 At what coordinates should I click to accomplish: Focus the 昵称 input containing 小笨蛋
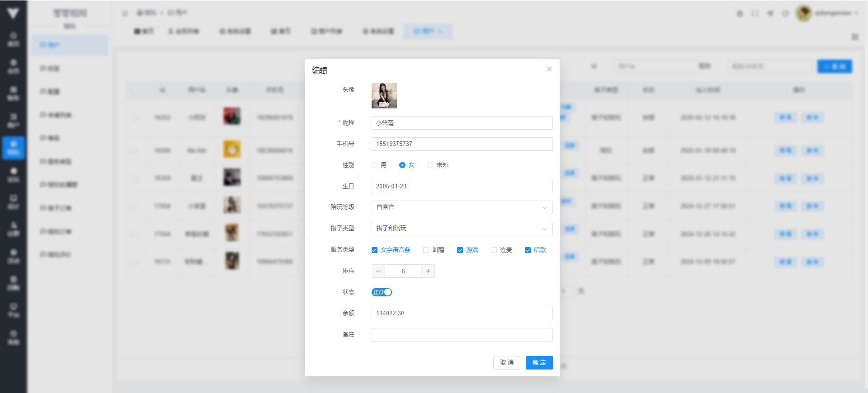coord(462,123)
